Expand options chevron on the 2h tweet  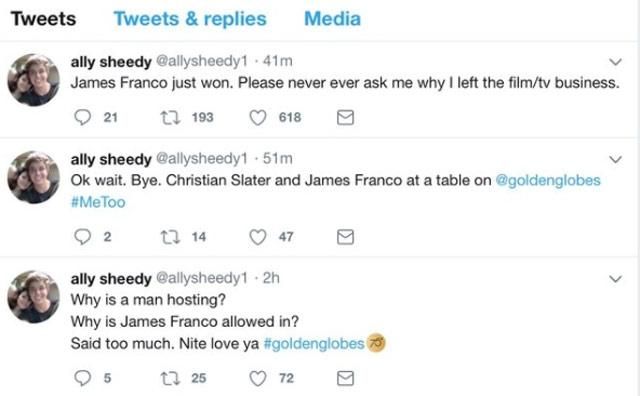point(615,279)
